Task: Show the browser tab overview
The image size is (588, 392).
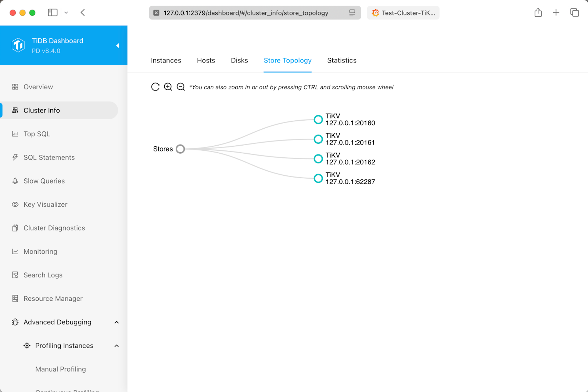Action: click(x=574, y=13)
